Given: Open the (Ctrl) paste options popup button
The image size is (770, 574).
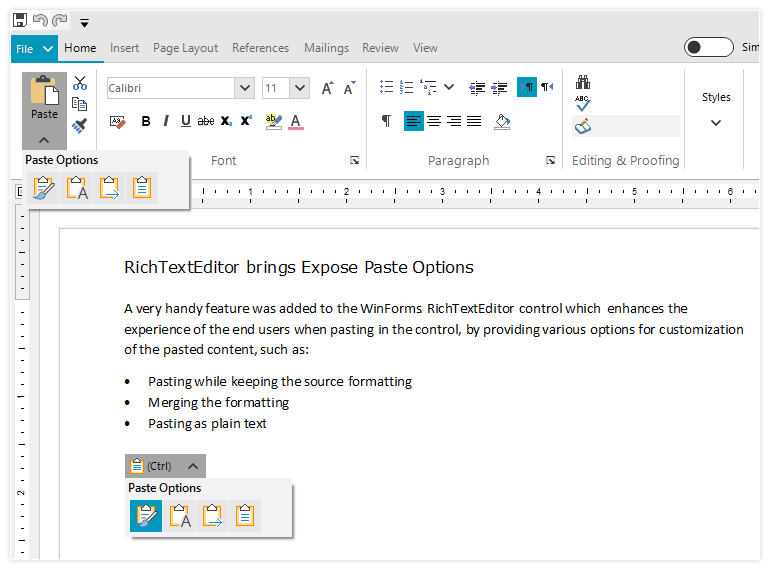Looking at the screenshot, I should point(165,466).
